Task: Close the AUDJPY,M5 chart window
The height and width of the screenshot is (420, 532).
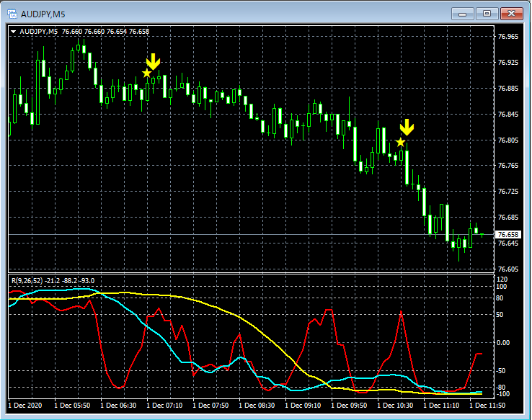Action: click(x=511, y=13)
